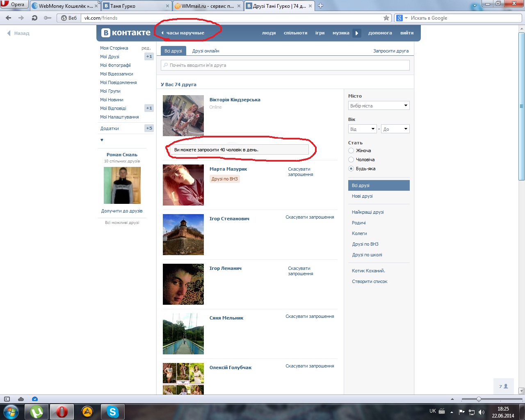Click вийти to log out
Viewport: 525px width, 420px height.
coord(407,33)
